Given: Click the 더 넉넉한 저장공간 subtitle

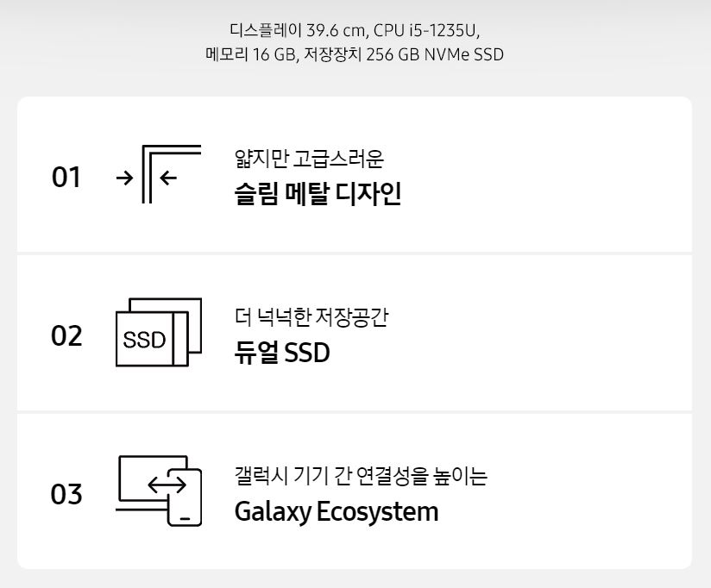Looking at the screenshot, I should 311,316.
